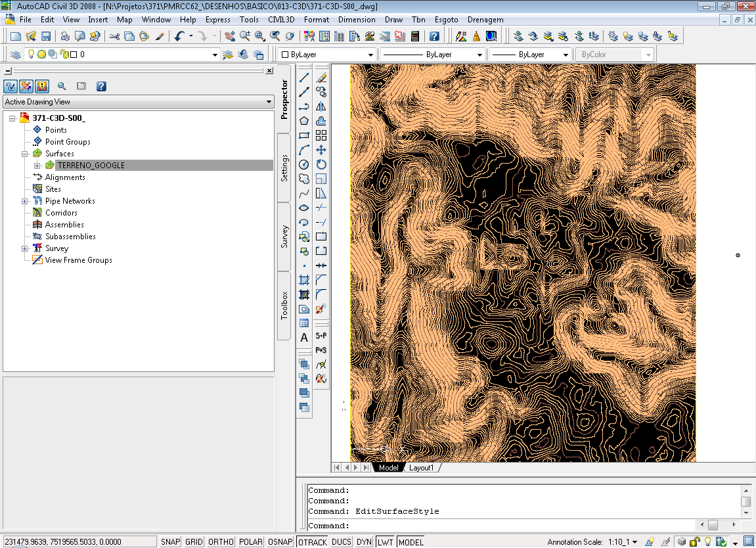This screenshot has width=756, height=548.
Task: Open the ByLayer lineweight dropdown
Action: click(566, 55)
